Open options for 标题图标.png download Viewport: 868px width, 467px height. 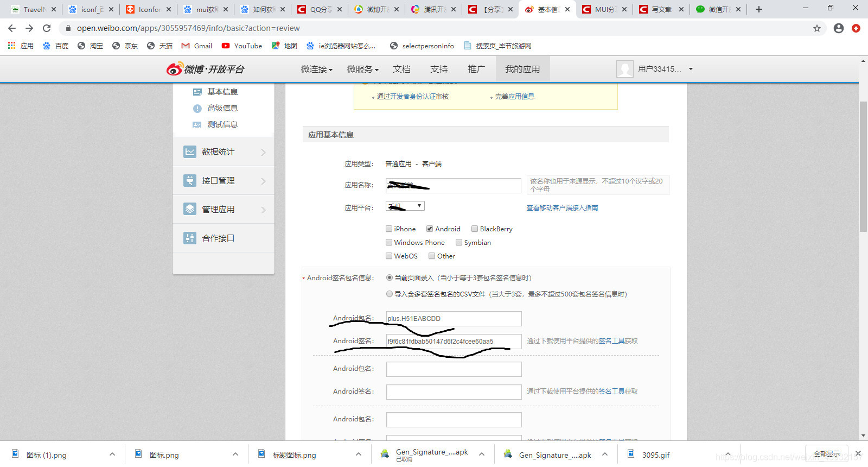tap(359, 454)
